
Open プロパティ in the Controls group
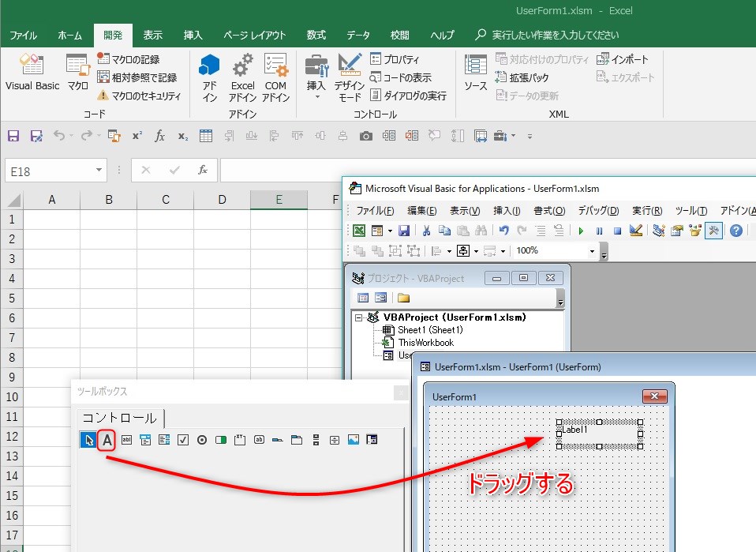click(395, 59)
